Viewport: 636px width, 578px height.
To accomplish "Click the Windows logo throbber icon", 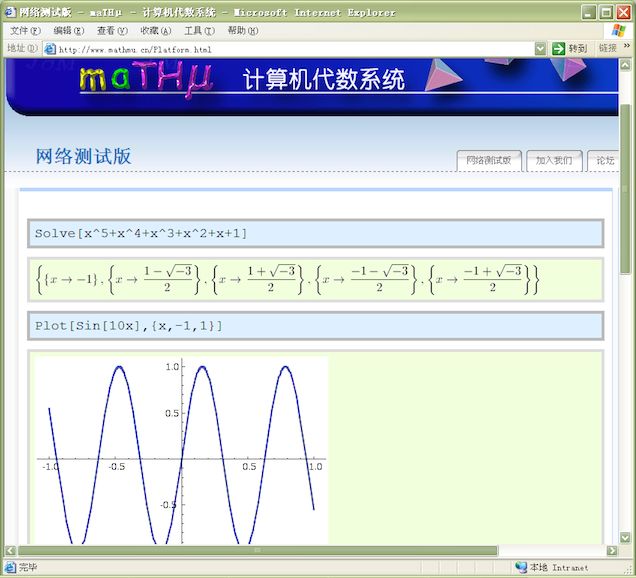I will click(619, 30).
